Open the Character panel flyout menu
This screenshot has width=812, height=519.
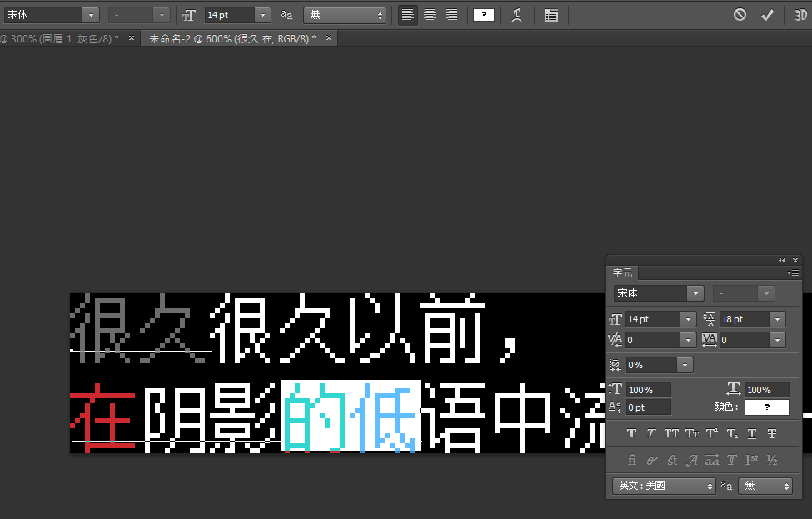793,272
